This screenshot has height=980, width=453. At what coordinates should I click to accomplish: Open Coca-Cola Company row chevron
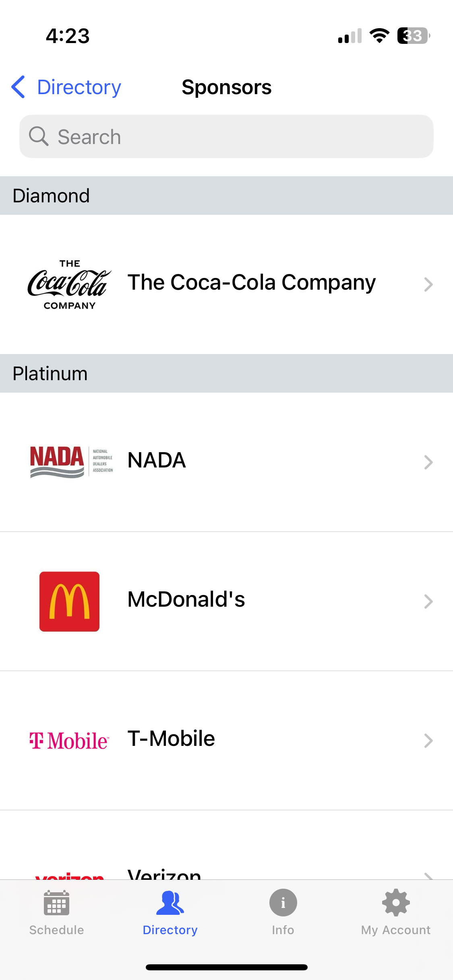coord(428,284)
